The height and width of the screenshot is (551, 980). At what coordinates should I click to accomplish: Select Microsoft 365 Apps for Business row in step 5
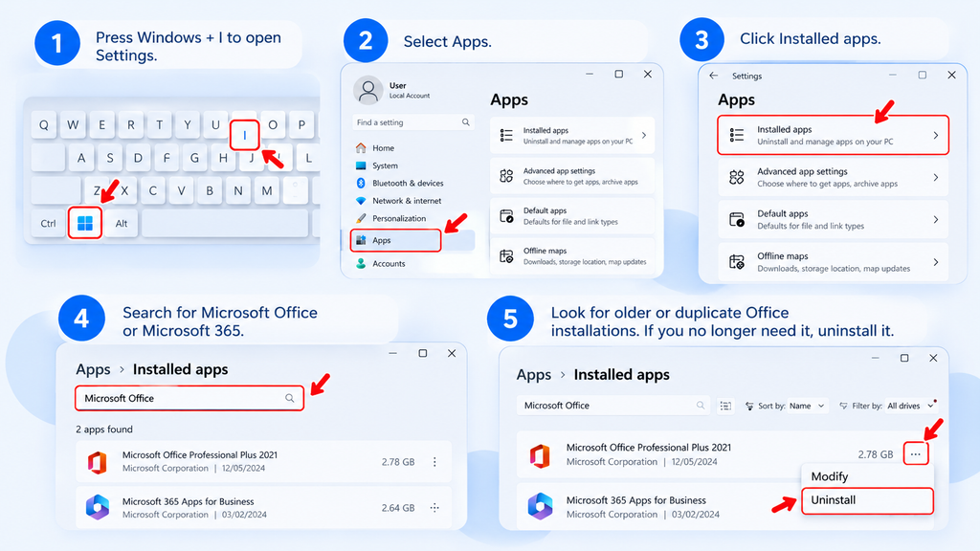(x=659, y=507)
